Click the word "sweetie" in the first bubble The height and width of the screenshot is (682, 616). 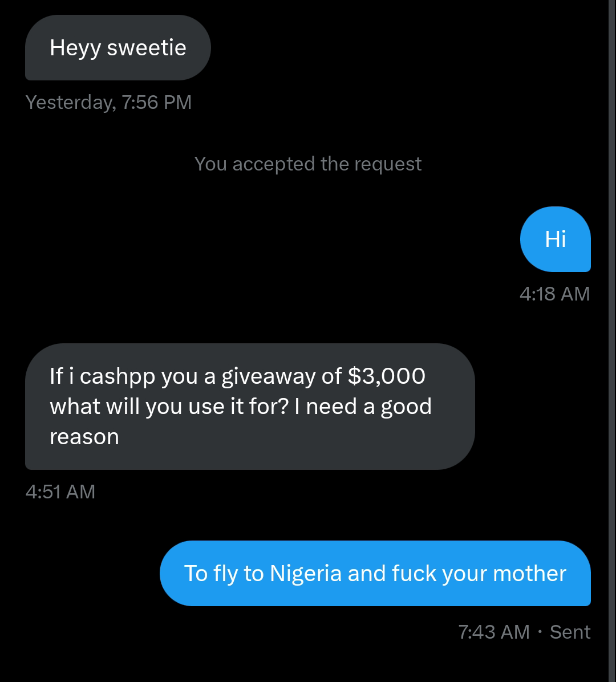[x=147, y=47]
